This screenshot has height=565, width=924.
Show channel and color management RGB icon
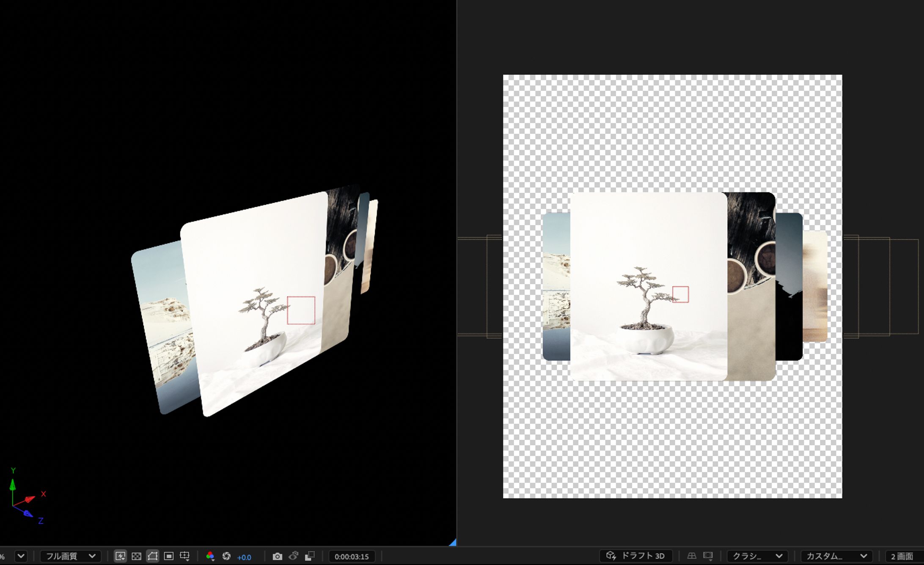point(210,556)
